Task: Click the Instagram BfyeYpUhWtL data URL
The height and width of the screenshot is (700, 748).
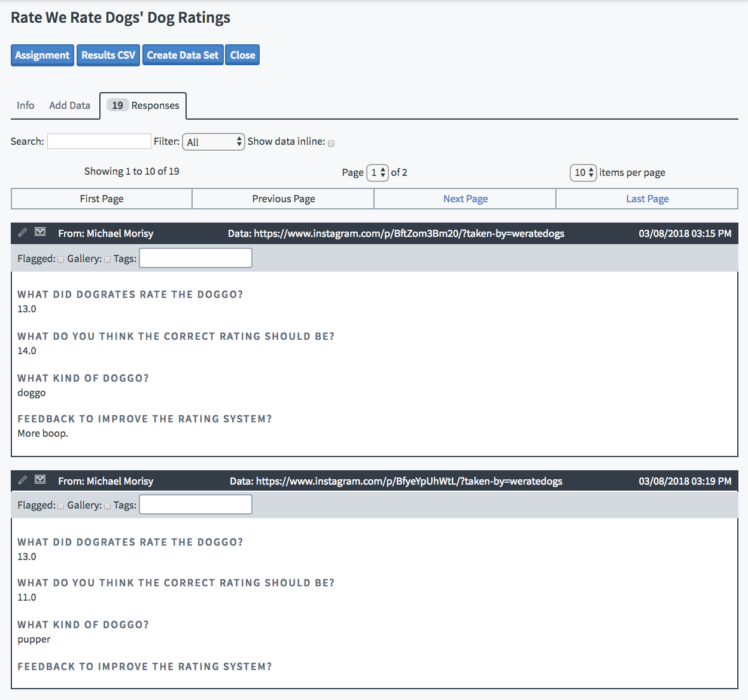Action: point(409,481)
